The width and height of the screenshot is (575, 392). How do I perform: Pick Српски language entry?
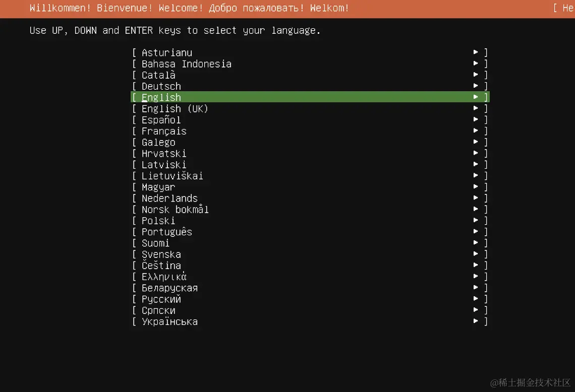click(x=310, y=310)
